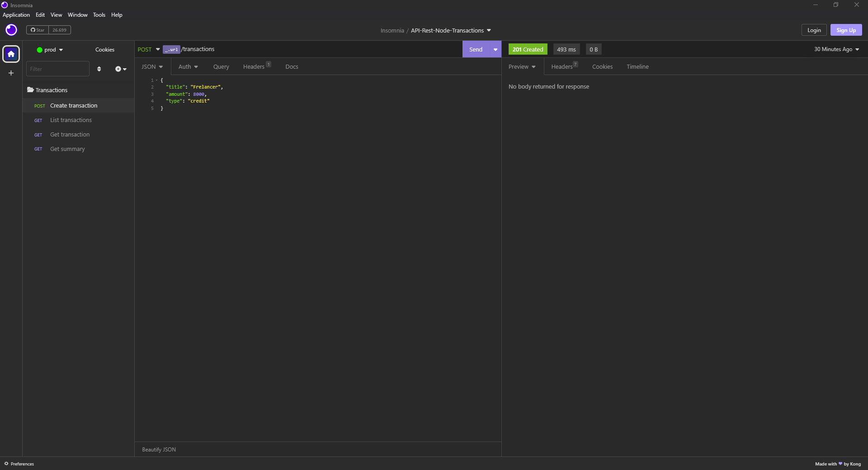Open the Application menu
Image resolution: width=868 pixels, height=470 pixels.
tap(16, 15)
